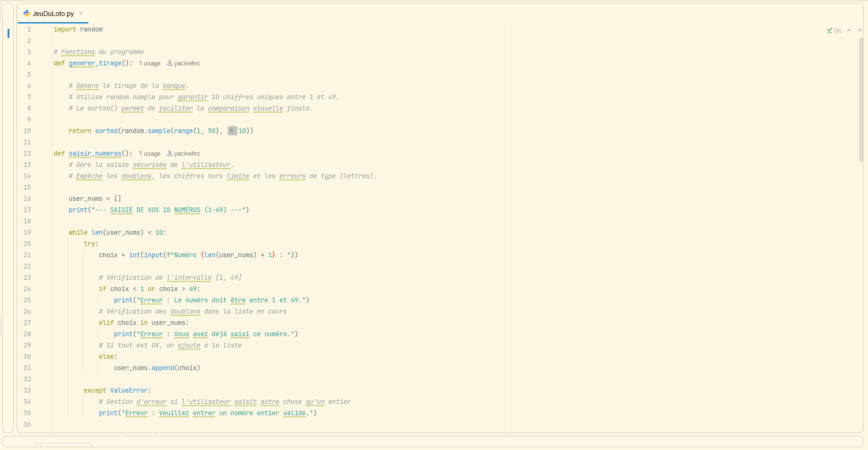Go to previous highlighted problem arrow

(849, 31)
